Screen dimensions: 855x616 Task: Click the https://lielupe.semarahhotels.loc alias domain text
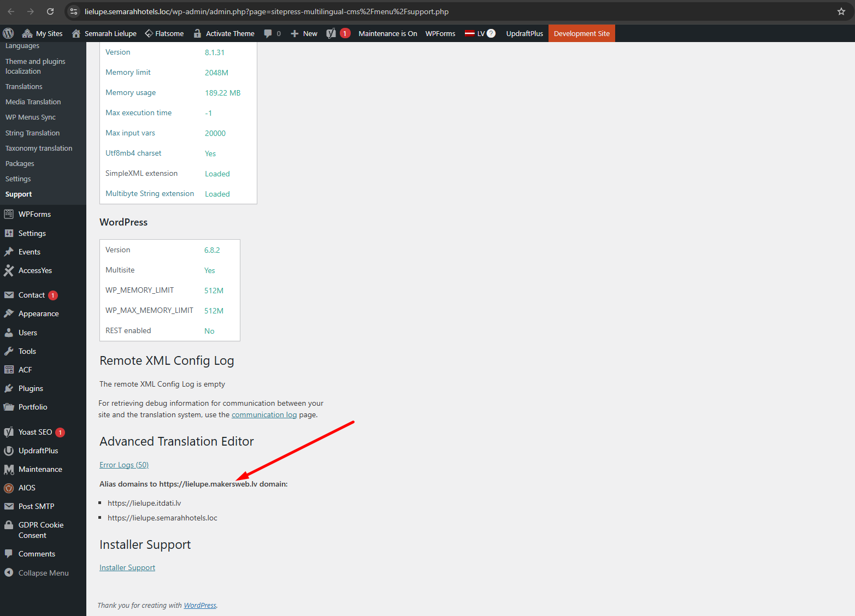tap(162, 518)
